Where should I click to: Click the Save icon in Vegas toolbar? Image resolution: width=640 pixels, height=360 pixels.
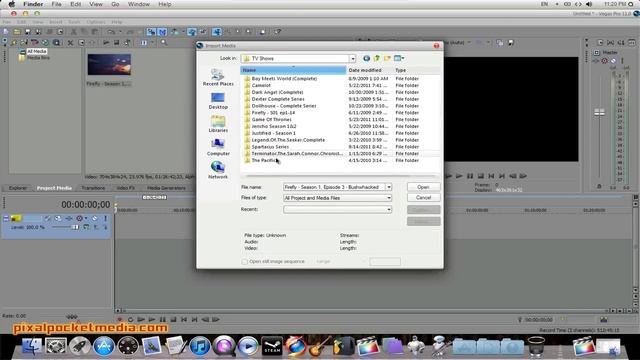point(27,32)
